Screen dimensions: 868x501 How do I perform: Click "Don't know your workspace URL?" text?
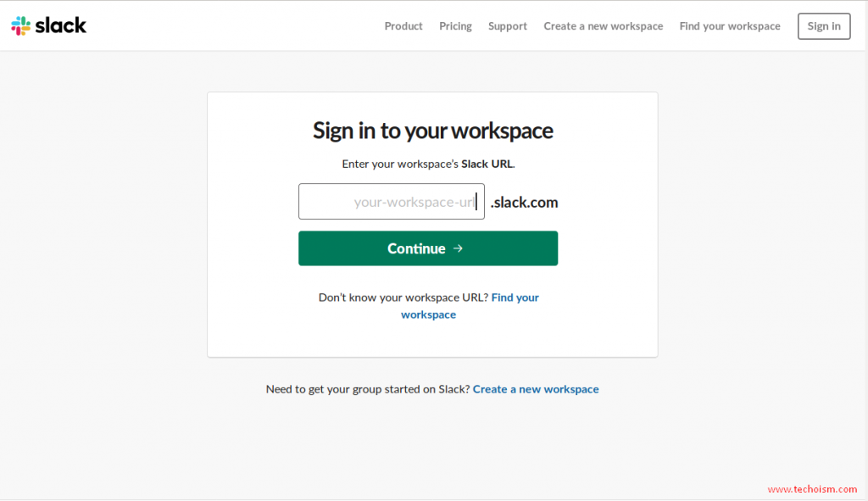403,298
